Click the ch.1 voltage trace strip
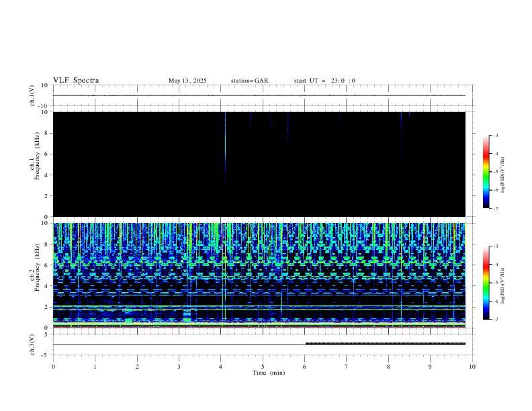532x411 pixels. click(263, 95)
